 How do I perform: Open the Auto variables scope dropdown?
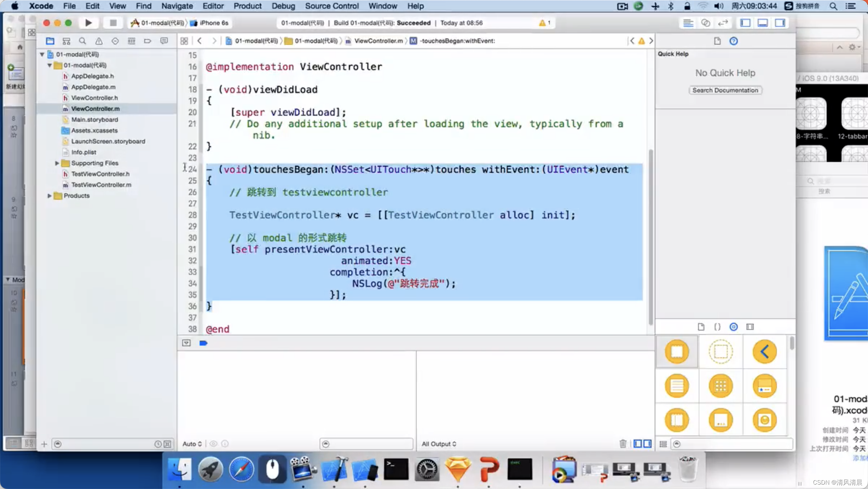click(x=192, y=444)
